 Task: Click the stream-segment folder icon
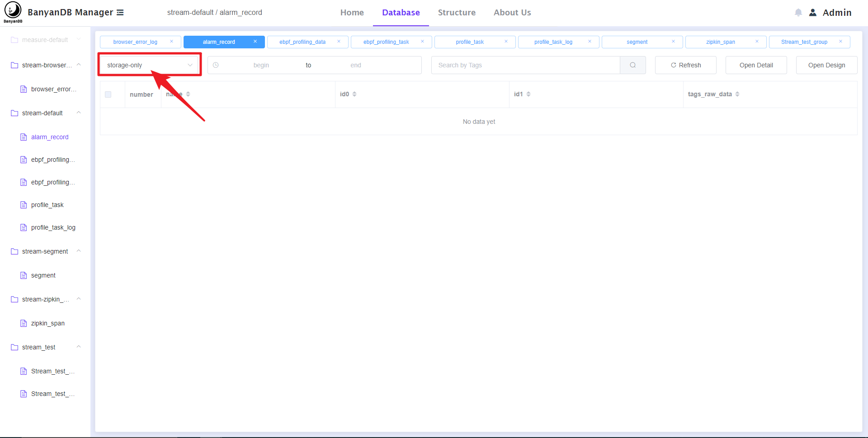click(14, 251)
